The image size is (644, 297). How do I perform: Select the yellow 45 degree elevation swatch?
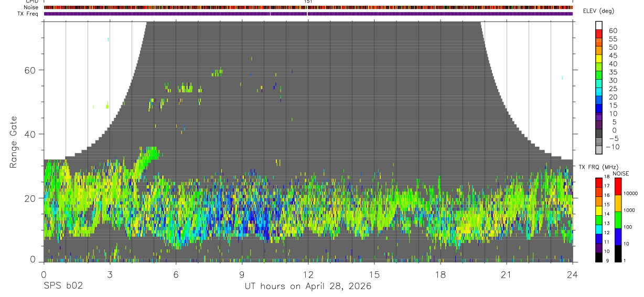point(598,59)
